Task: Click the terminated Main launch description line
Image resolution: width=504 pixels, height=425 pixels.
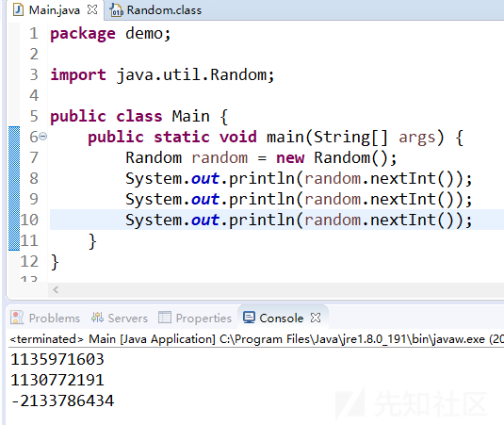Action: tap(256, 339)
